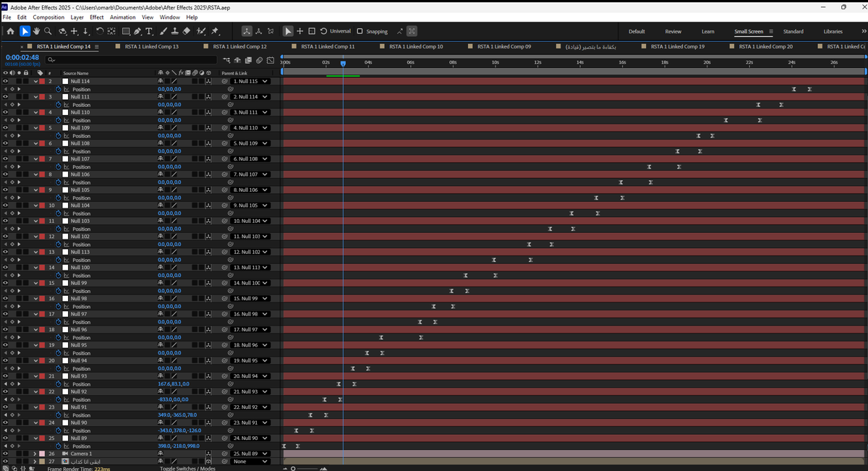The width and height of the screenshot is (868, 471).
Task: Select the Rotation tool
Action: 100,31
